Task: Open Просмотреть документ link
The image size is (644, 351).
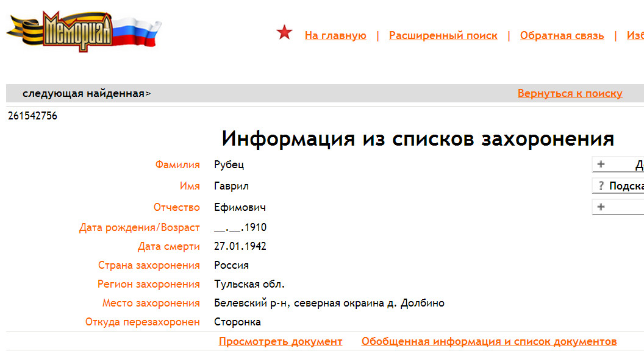Action: click(281, 341)
